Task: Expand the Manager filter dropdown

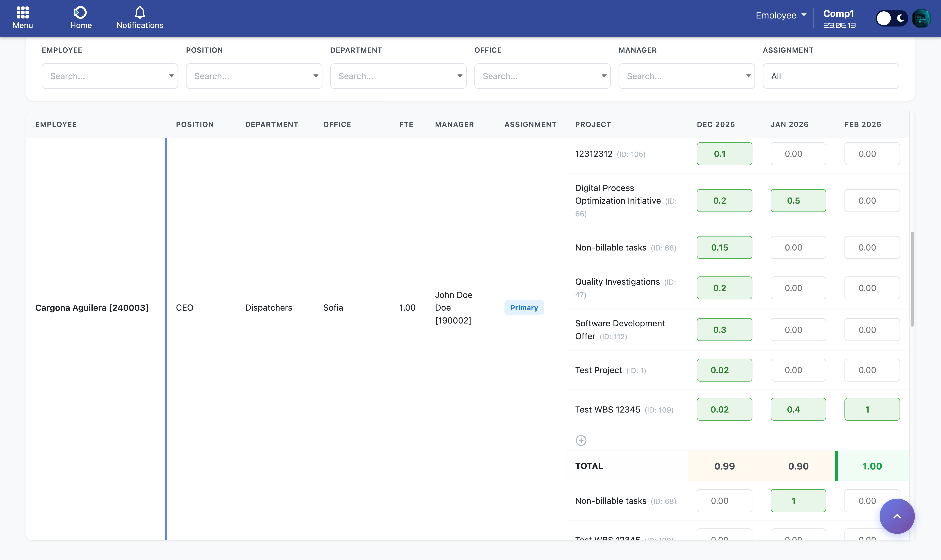Action: click(x=687, y=76)
